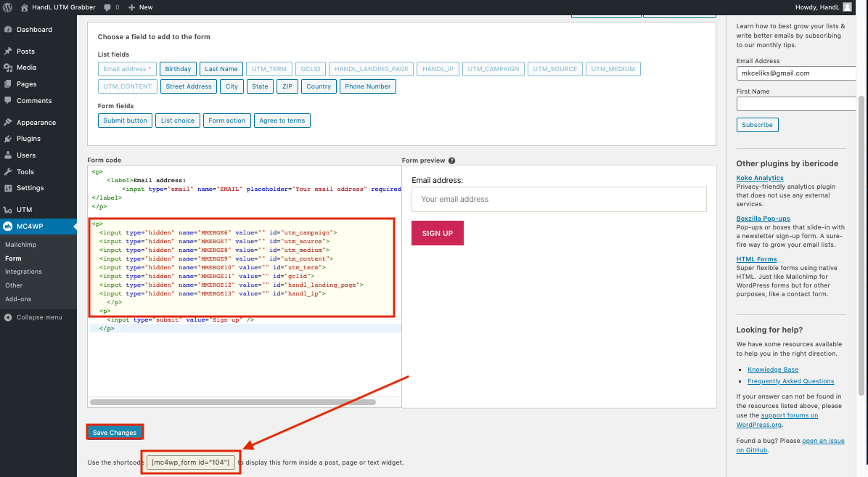
Task: Select the mc4wp_form shortcode field
Action: coord(190,462)
